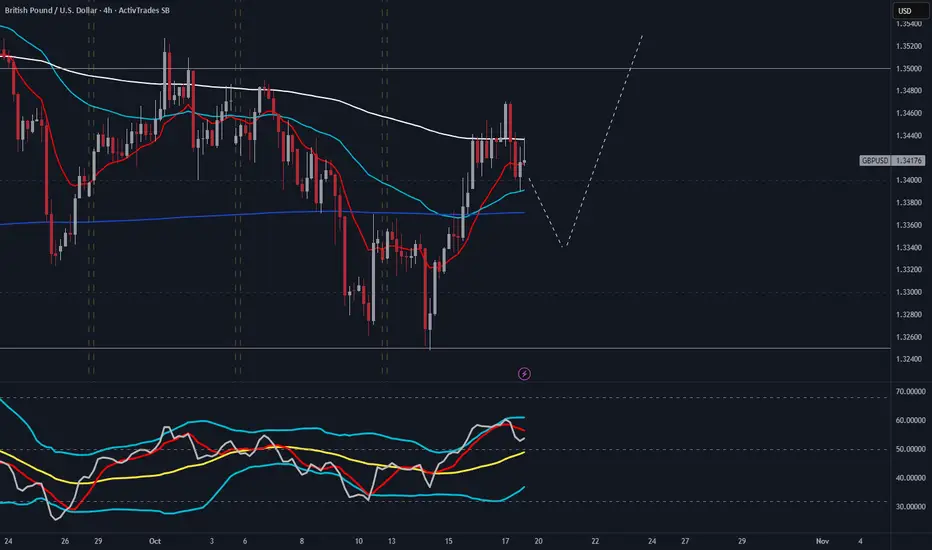
Task: Click the current price label 1.34176
Action: [908, 161]
